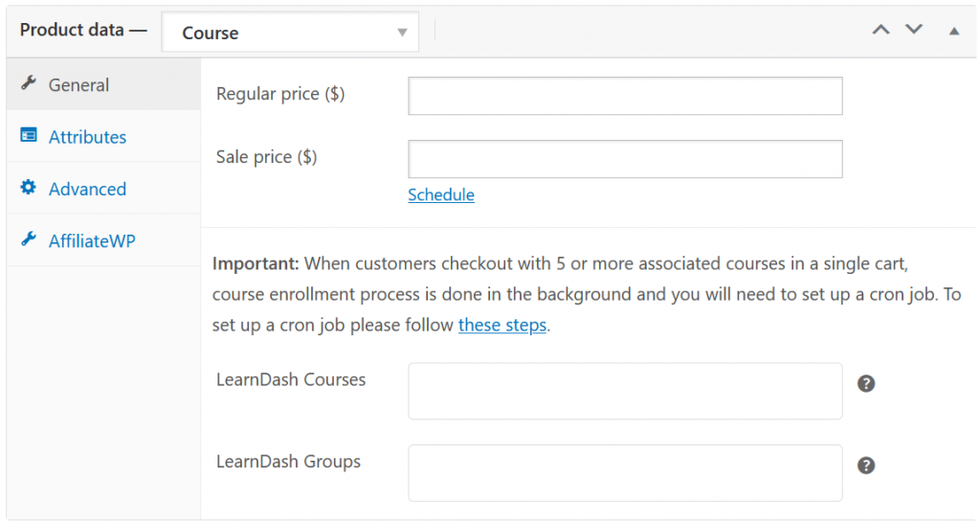Open the Course product type dropdown
Screen dimensions: 980x523
coord(290,33)
